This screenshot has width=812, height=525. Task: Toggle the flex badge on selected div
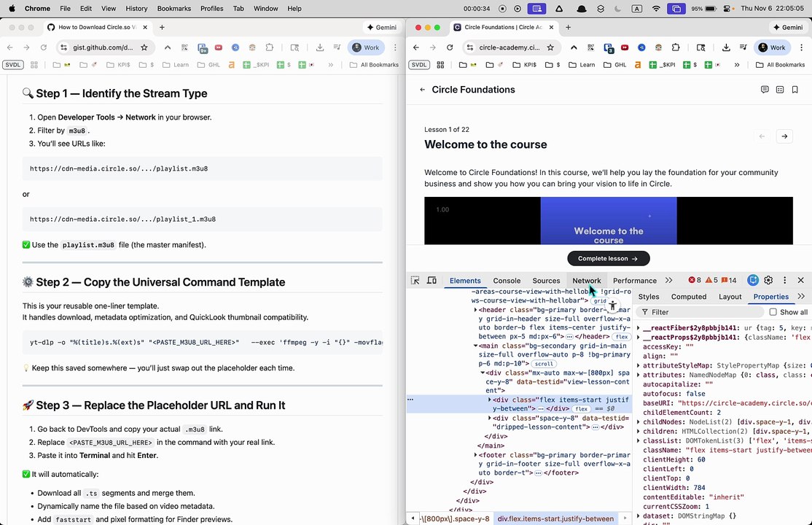pos(582,408)
